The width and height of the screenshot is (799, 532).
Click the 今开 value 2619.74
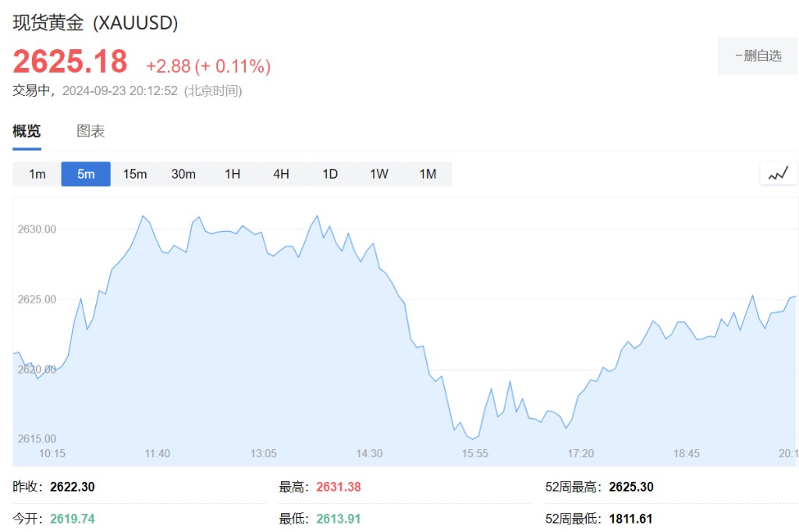click(x=73, y=519)
